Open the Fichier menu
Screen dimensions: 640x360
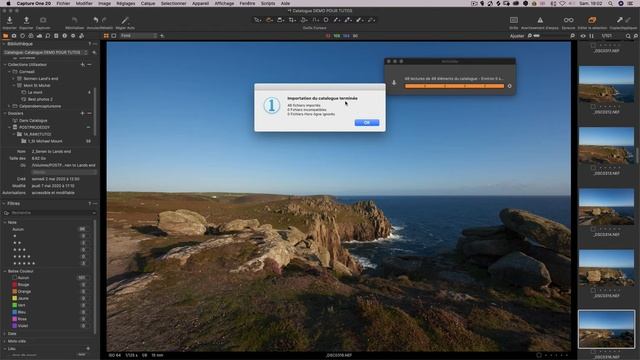[63, 3]
